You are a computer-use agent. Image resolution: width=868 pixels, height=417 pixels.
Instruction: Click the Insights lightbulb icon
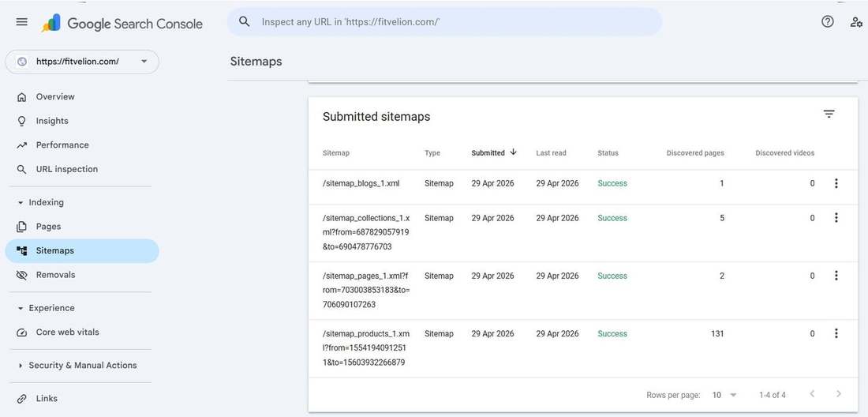[x=21, y=121]
